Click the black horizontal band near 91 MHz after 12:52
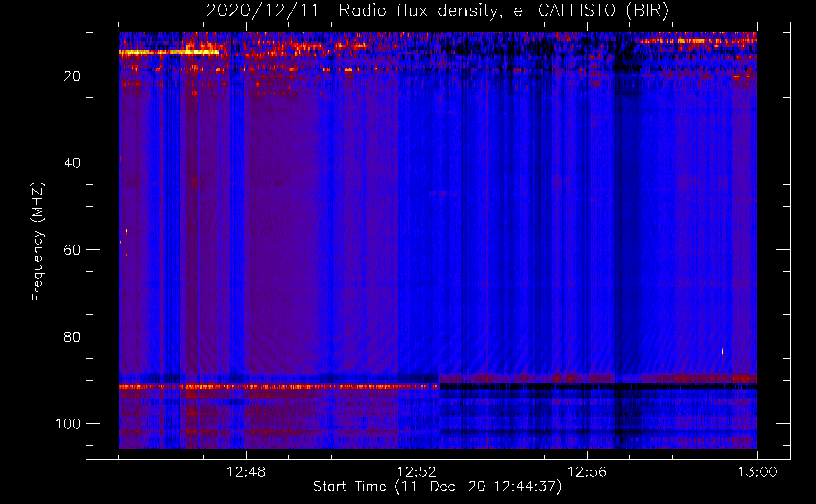Image resolution: width=816 pixels, height=504 pixels. coord(598,386)
